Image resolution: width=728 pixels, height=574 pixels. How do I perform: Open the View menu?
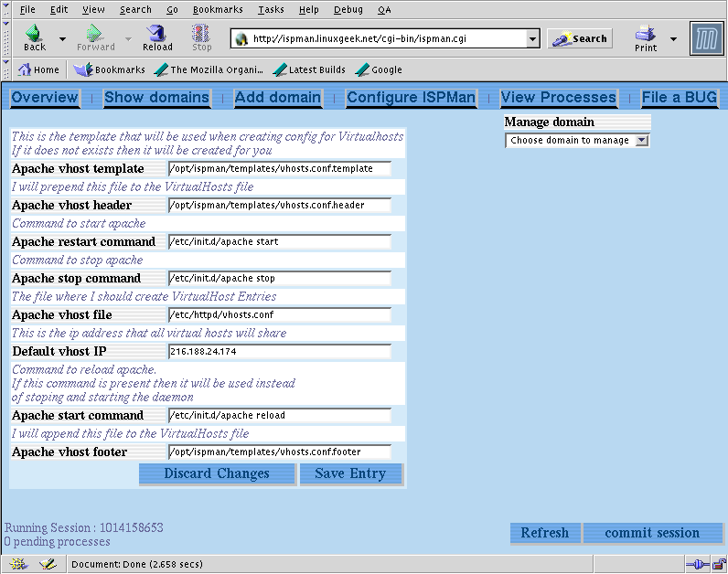click(93, 9)
